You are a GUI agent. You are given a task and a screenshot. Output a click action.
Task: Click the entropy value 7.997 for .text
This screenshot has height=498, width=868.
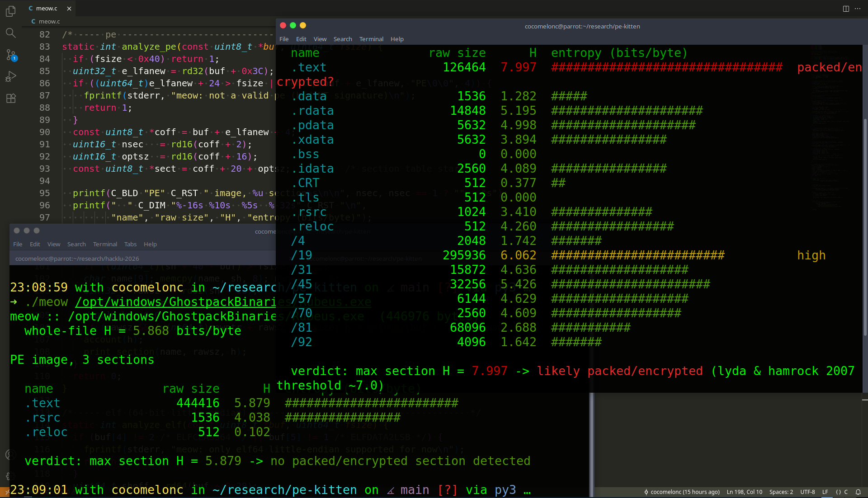tap(518, 67)
